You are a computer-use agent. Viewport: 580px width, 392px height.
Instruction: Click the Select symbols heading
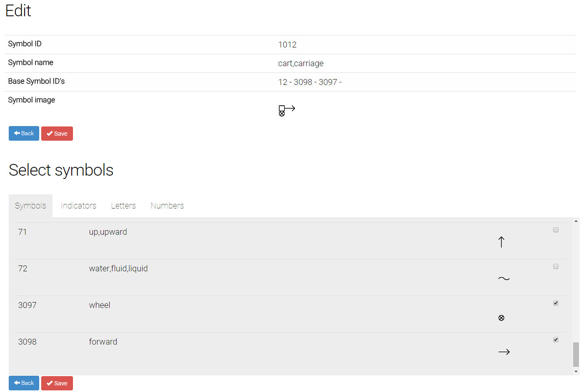(61, 170)
